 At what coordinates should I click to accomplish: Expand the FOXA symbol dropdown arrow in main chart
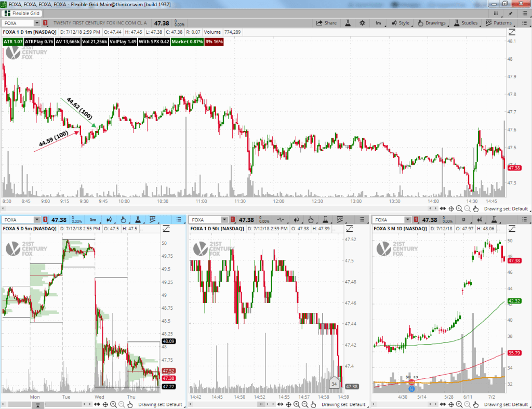[x=36, y=23]
